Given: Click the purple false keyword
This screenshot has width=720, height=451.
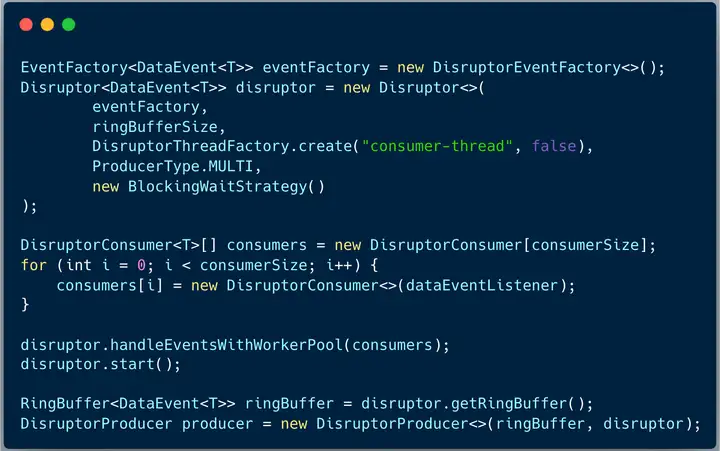Looking at the screenshot, I should coord(554,146).
